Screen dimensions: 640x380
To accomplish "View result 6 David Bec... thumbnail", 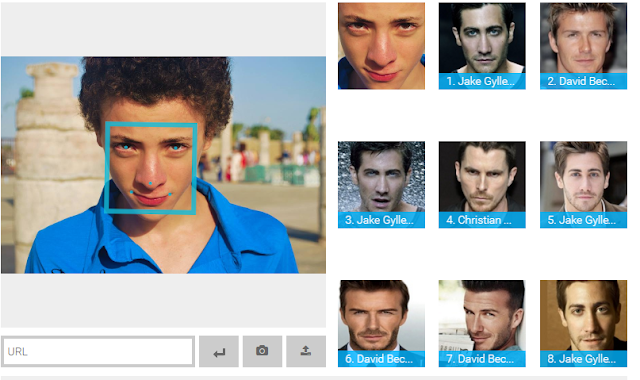I will click(x=381, y=323).
